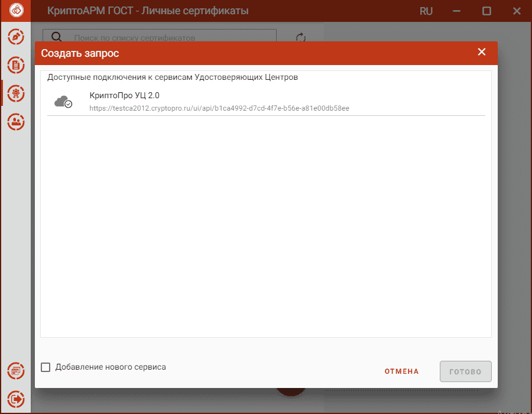Refresh the certificate list
The width and height of the screenshot is (532, 414).
click(301, 37)
